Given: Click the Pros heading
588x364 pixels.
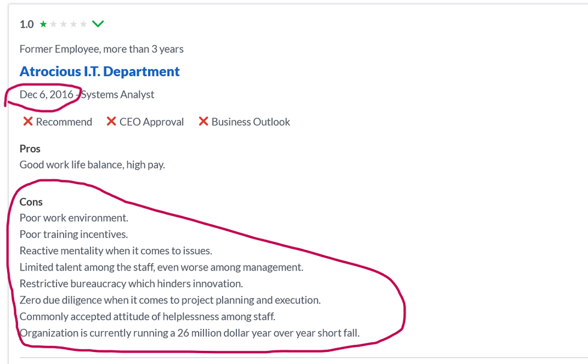Looking at the screenshot, I should coord(30,149).
